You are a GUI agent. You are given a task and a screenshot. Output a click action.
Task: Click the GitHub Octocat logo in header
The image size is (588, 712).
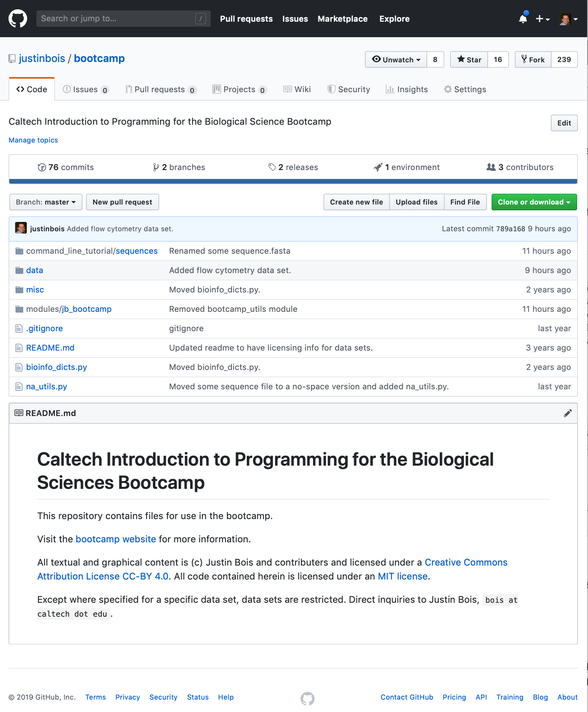tap(18, 19)
